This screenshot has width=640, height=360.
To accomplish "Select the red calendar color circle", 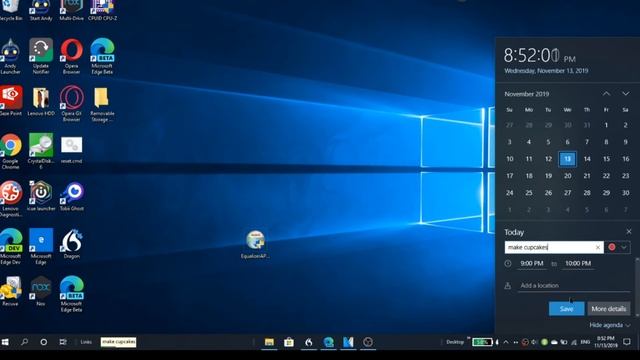I will (x=612, y=247).
